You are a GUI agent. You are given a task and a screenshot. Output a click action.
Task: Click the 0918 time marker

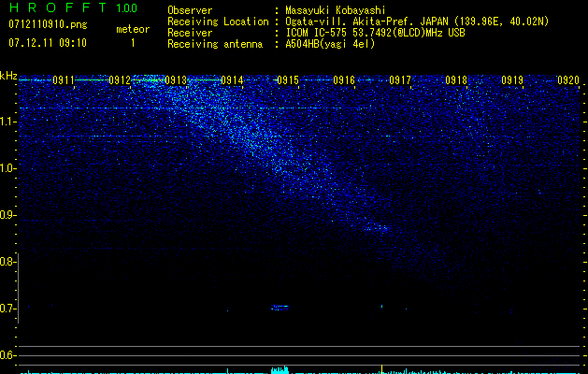(456, 80)
